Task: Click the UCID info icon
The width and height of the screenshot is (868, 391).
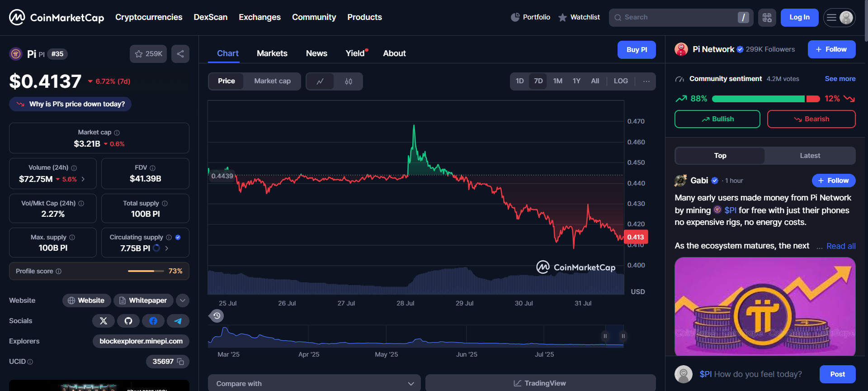Action: click(x=30, y=362)
